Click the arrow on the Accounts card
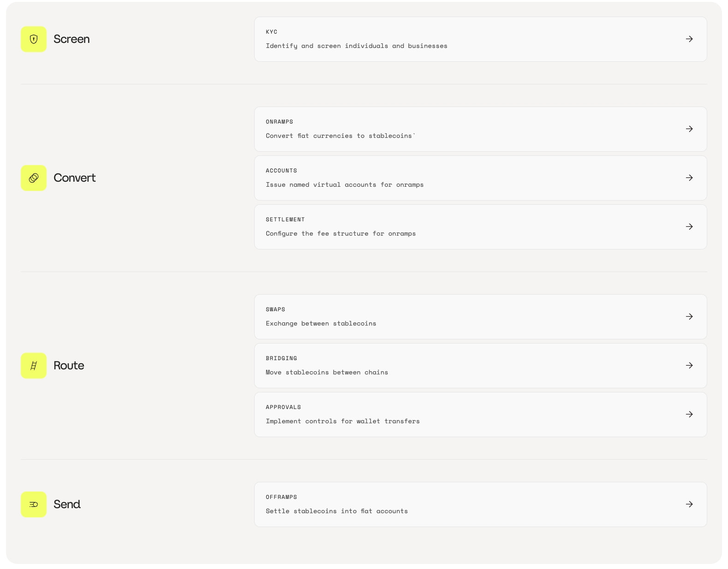The width and height of the screenshot is (728, 569). pos(689,178)
